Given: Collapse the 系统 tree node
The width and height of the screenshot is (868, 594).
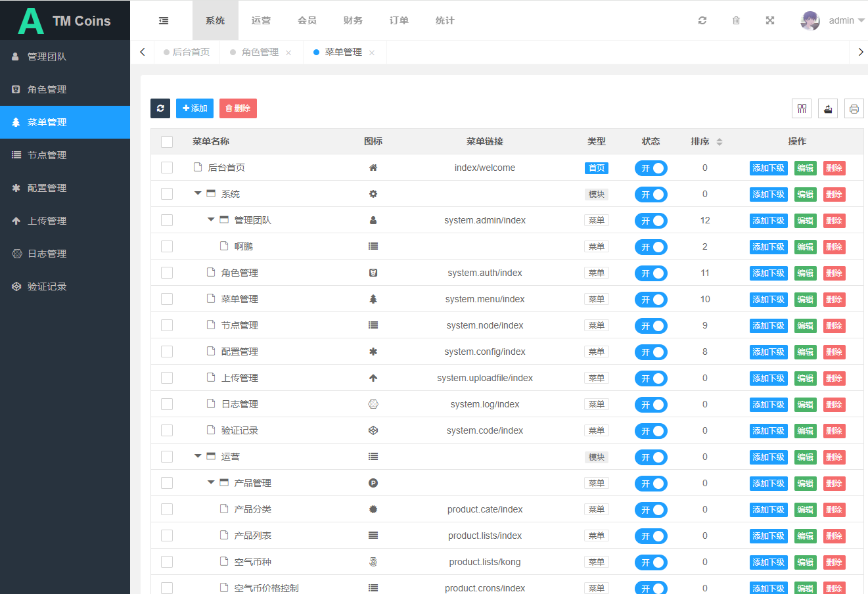Looking at the screenshot, I should coord(198,194).
